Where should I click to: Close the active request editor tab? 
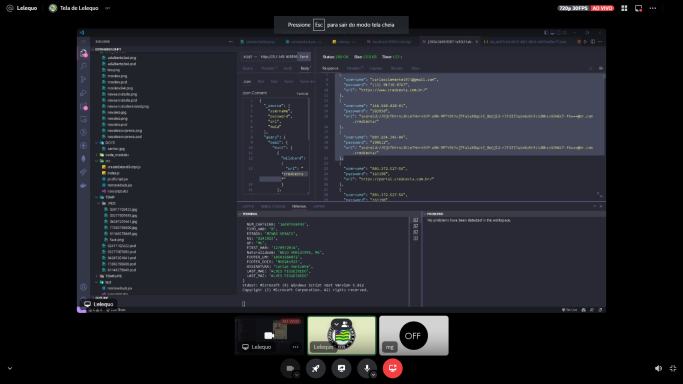tap(477, 42)
